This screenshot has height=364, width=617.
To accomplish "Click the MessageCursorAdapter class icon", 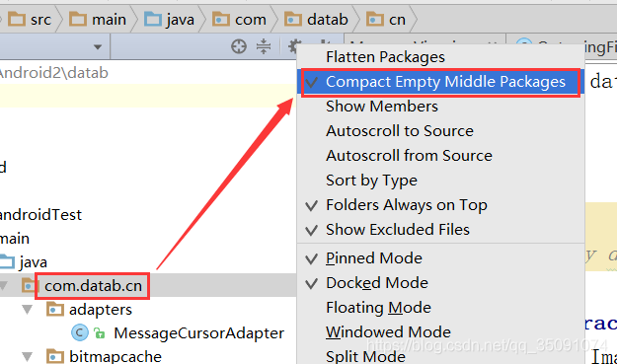I will coord(80,333).
